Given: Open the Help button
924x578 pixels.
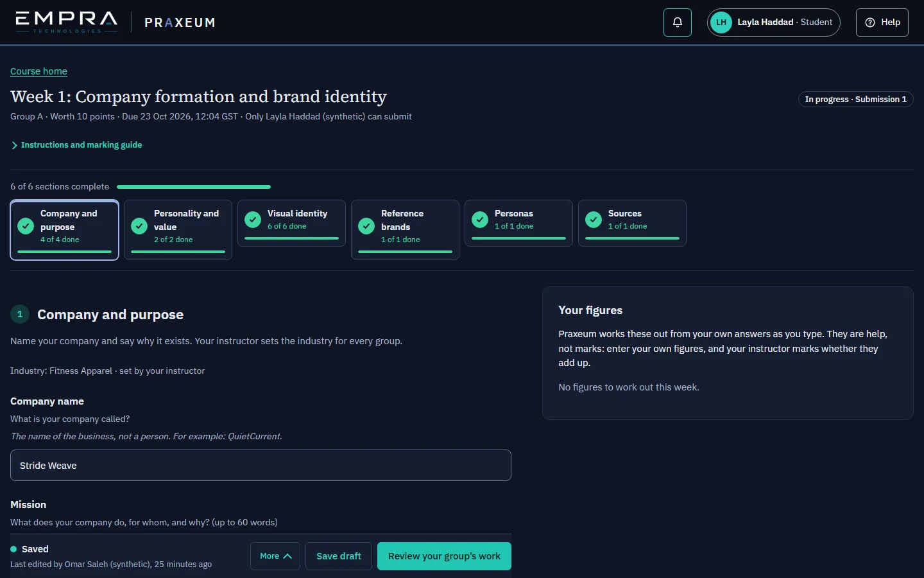Looking at the screenshot, I should [882, 22].
